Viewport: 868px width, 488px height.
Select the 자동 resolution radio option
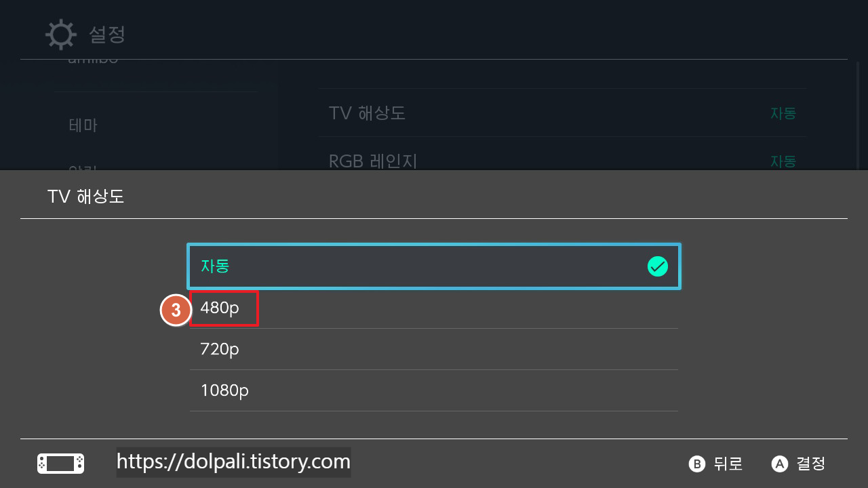point(434,266)
